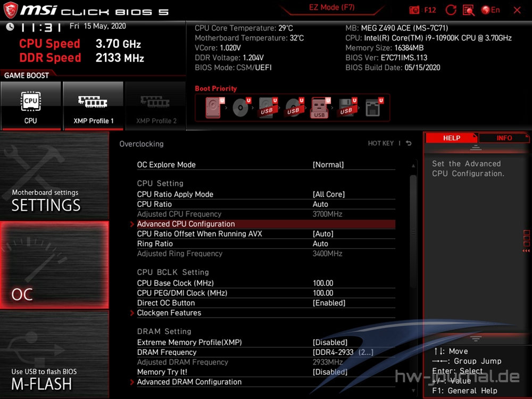Click the GAME BOOST label
532x399 pixels.
pyautogui.click(x=27, y=76)
